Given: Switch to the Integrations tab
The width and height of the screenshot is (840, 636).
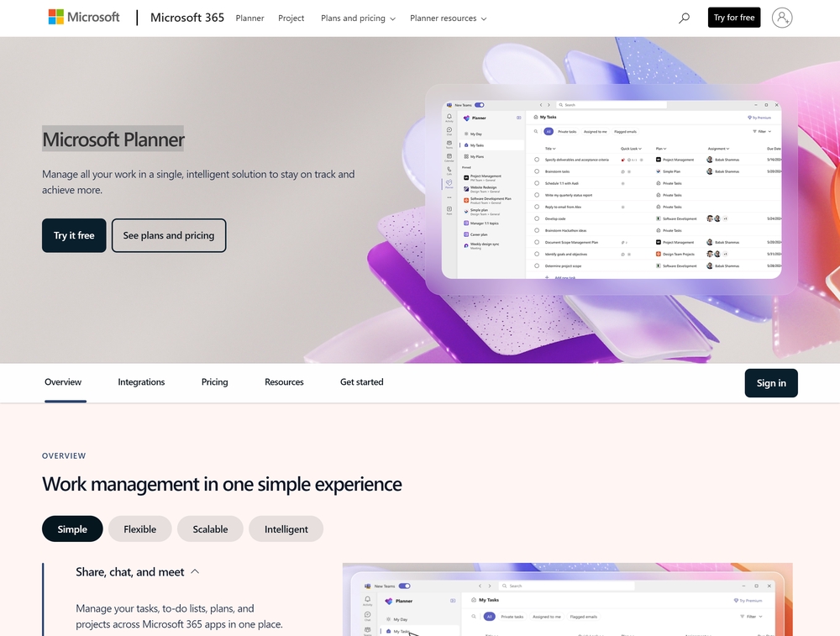Looking at the screenshot, I should click(141, 382).
